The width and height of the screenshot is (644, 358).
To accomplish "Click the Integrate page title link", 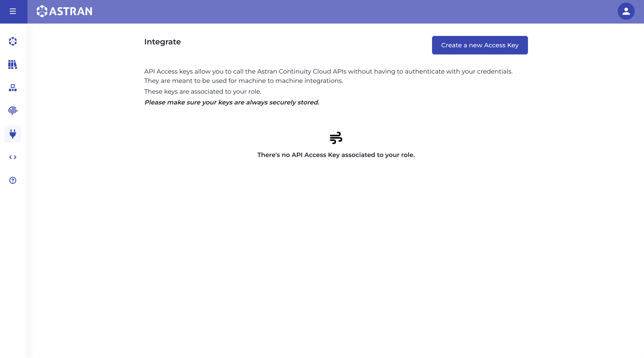I will point(162,42).
